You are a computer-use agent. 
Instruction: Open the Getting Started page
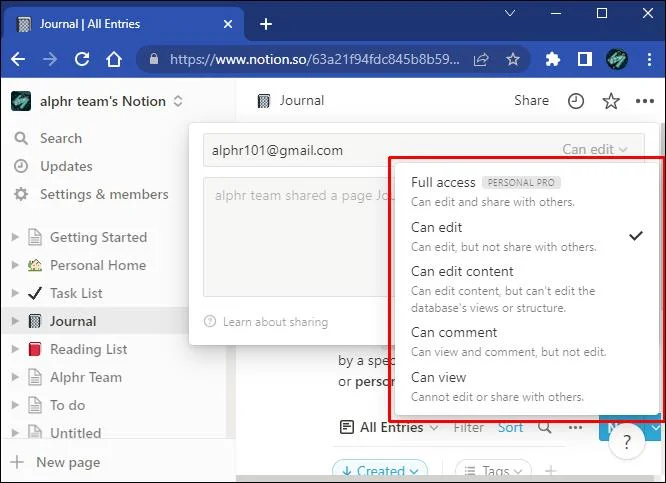[x=99, y=237]
